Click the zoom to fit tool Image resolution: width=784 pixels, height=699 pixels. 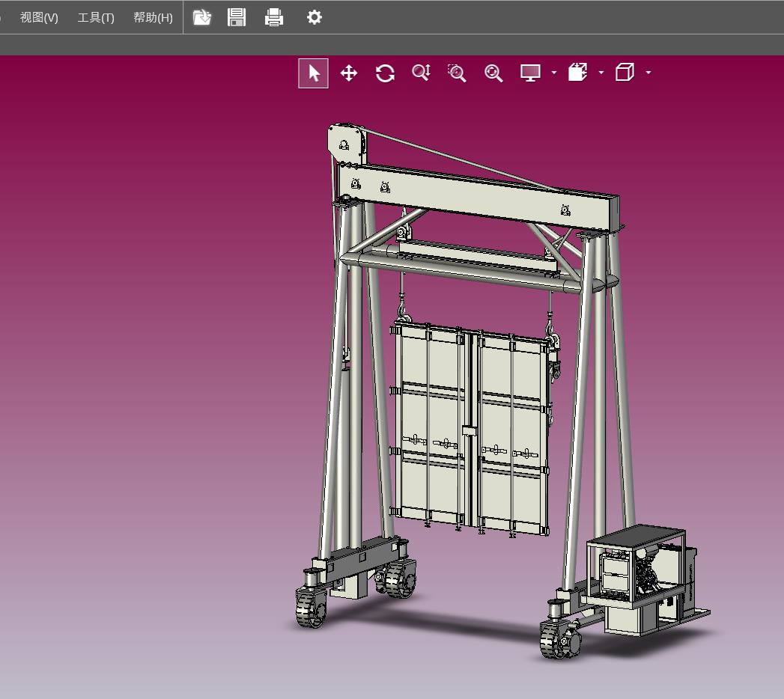tap(493, 73)
